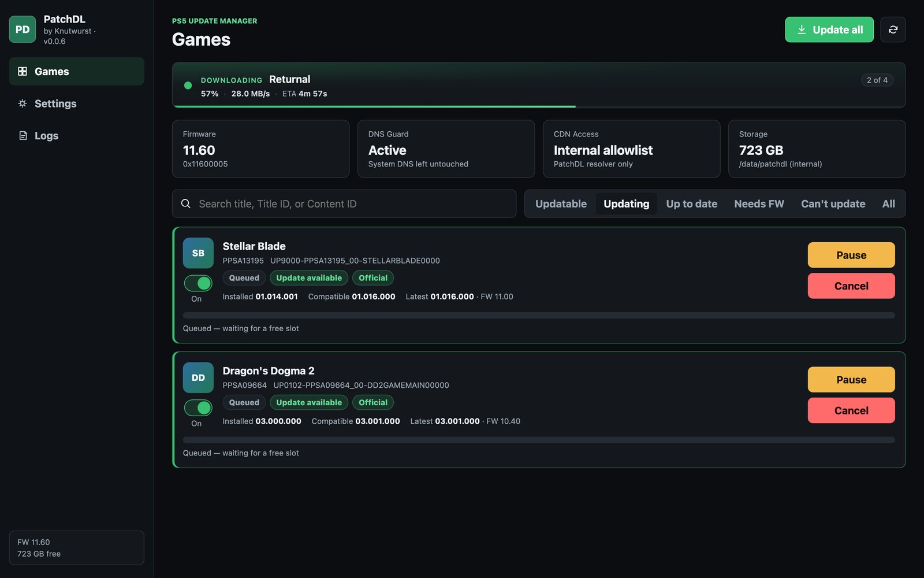
Task: Focus the Search title or Content ID field
Action: click(x=344, y=203)
